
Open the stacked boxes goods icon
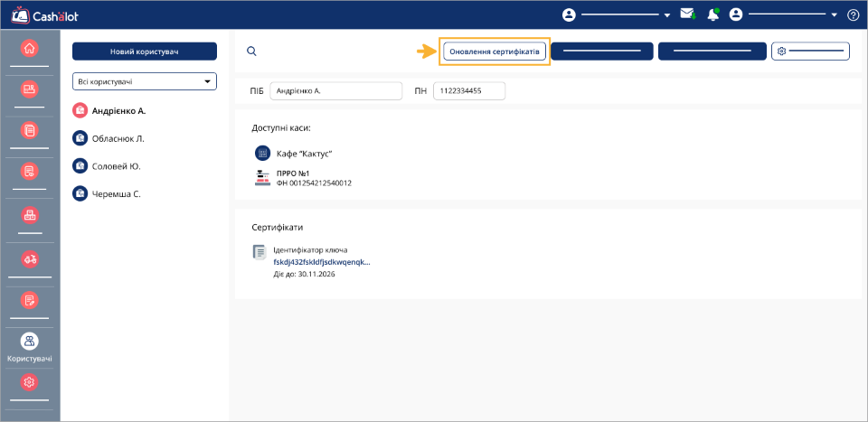pyautogui.click(x=29, y=215)
